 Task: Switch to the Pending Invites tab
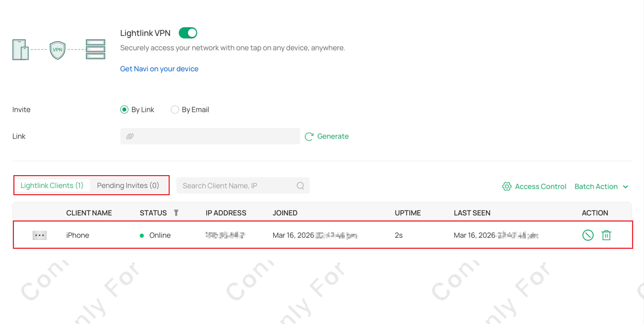(127, 185)
